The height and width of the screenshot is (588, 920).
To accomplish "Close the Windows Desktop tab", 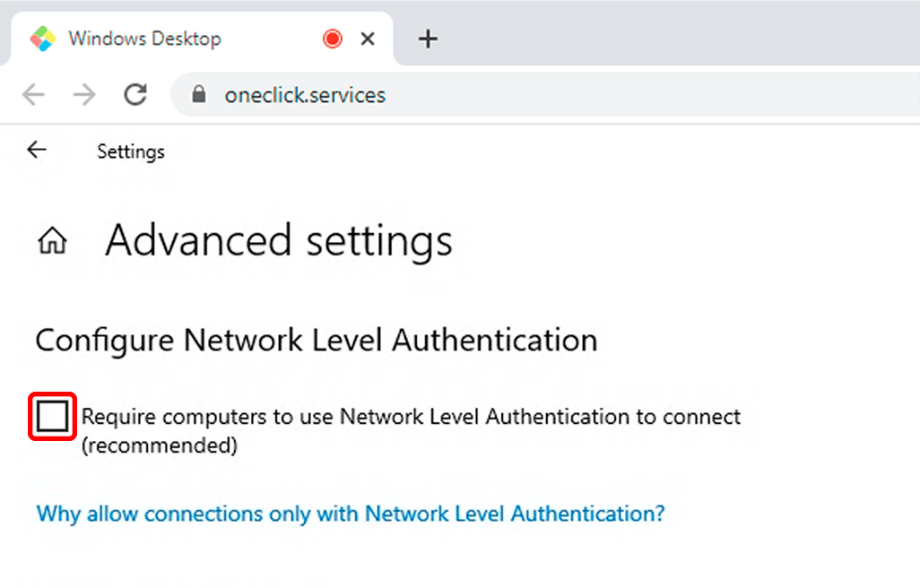I will (368, 39).
